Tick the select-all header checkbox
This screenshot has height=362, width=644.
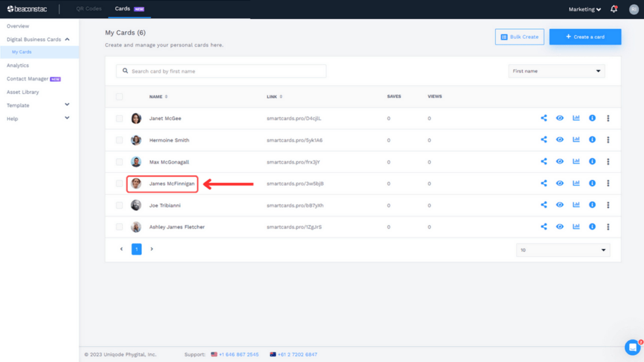(x=119, y=97)
